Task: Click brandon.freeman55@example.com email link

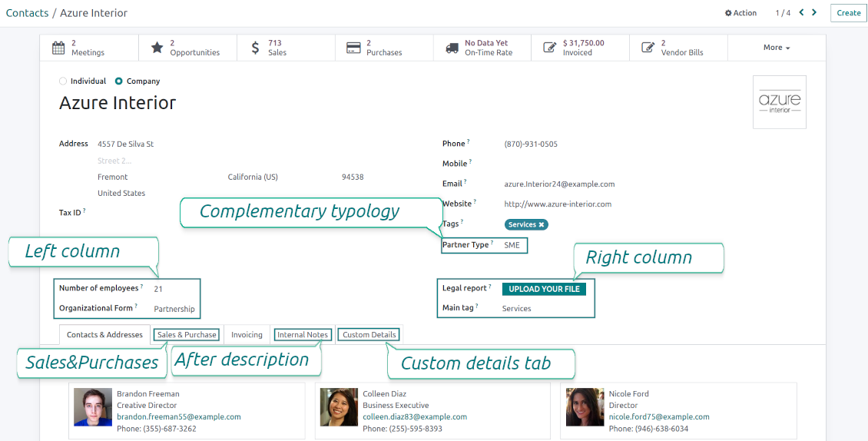Action: point(179,416)
